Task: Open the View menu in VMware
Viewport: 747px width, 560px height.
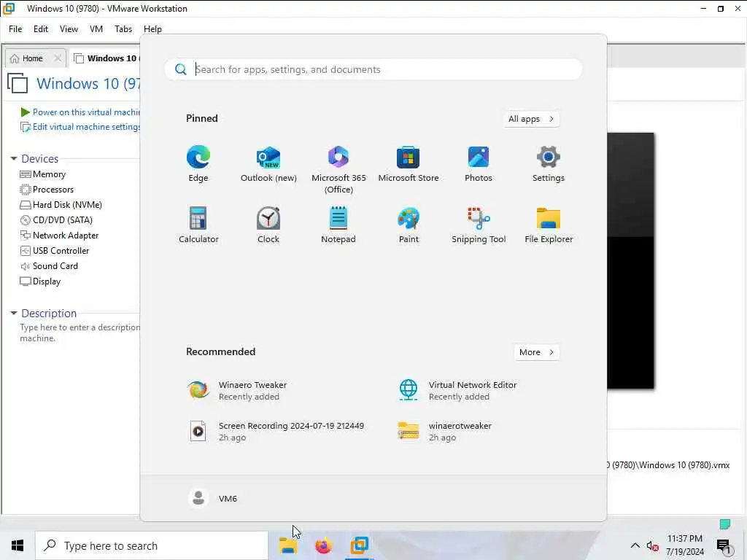Action: pos(69,29)
